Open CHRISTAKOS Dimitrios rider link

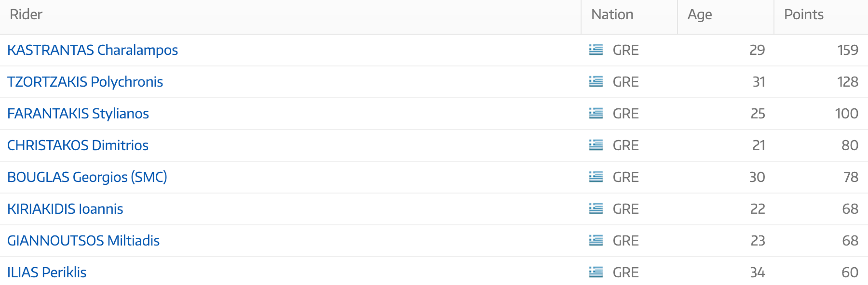tap(78, 145)
